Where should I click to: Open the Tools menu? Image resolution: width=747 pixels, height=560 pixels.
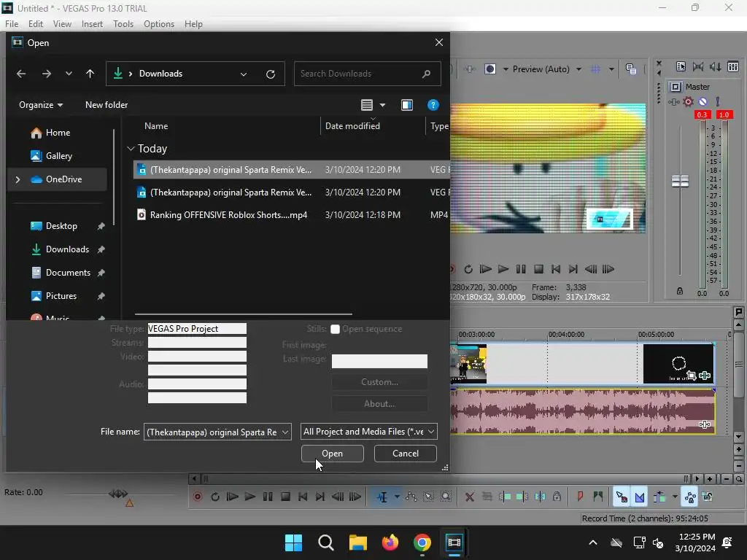[123, 24]
